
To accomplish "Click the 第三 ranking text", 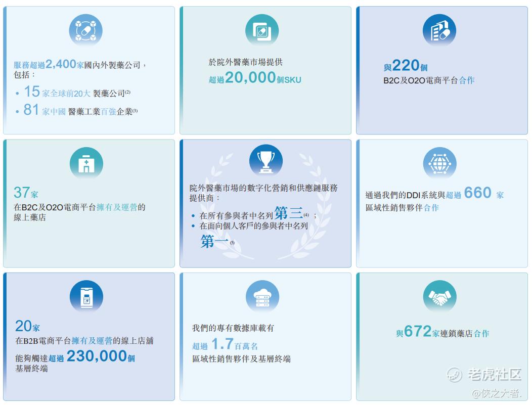I will click(288, 213).
